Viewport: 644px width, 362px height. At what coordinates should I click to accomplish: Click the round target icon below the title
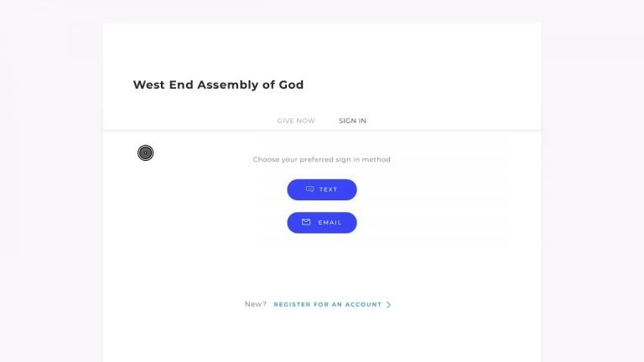coord(145,153)
